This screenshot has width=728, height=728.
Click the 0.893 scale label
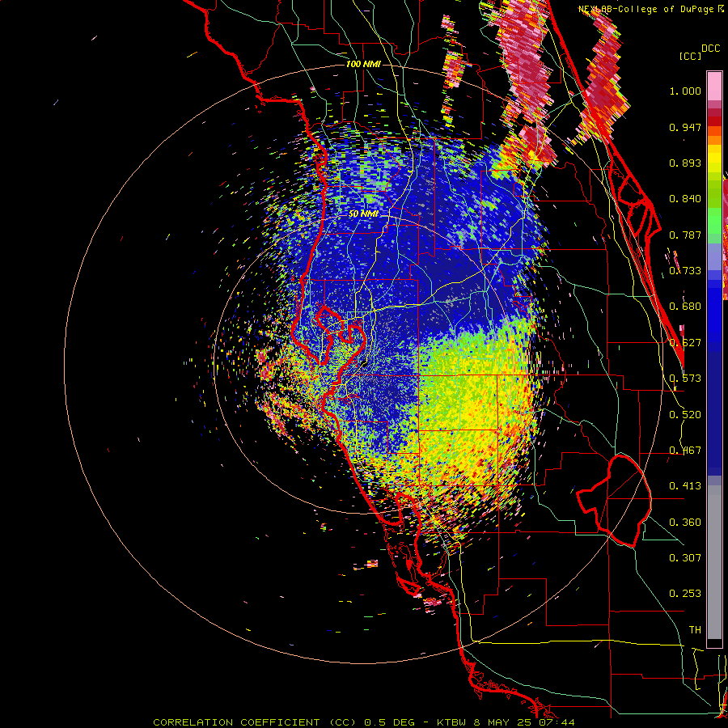point(685,163)
